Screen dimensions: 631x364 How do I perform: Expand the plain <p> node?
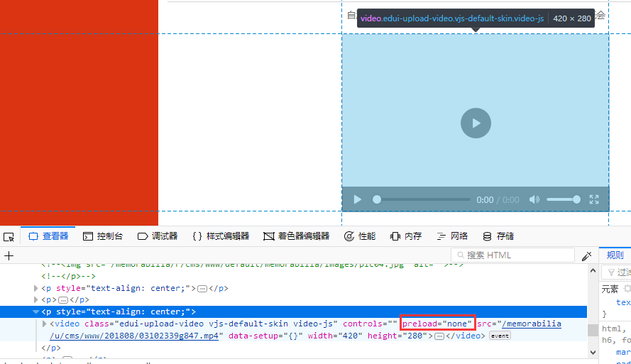point(35,299)
